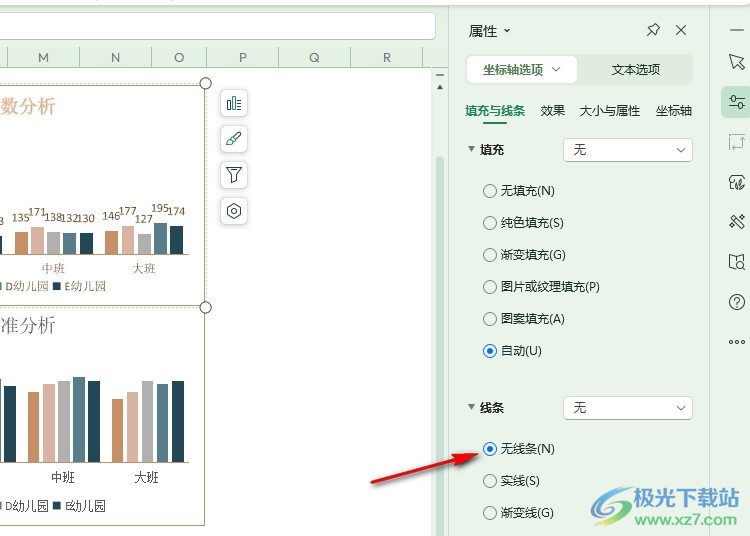
Task: Select column N header
Action: (115, 57)
